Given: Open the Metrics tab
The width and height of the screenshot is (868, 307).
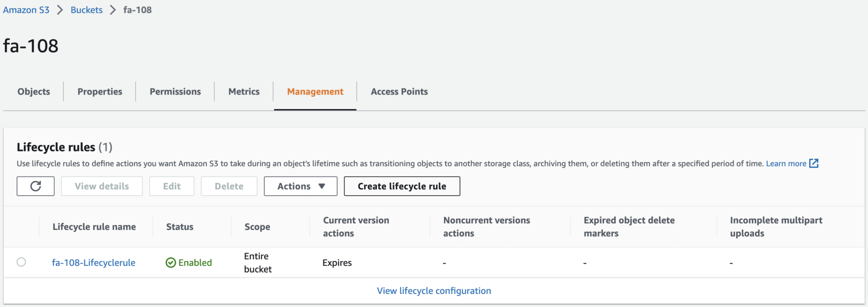Looking at the screenshot, I should point(244,92).
